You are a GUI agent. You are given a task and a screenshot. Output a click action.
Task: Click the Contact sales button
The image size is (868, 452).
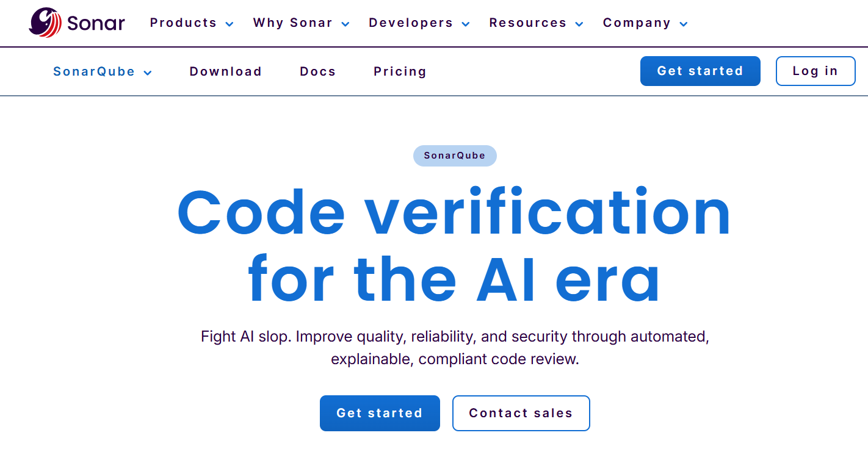[x=521, y=413]
